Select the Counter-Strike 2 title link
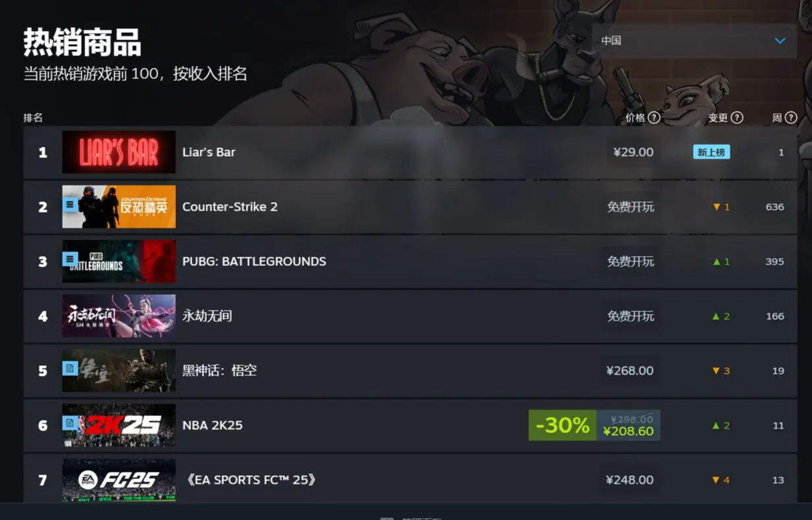The width and height of the screenshot is (812, 520). pos(230,207)
